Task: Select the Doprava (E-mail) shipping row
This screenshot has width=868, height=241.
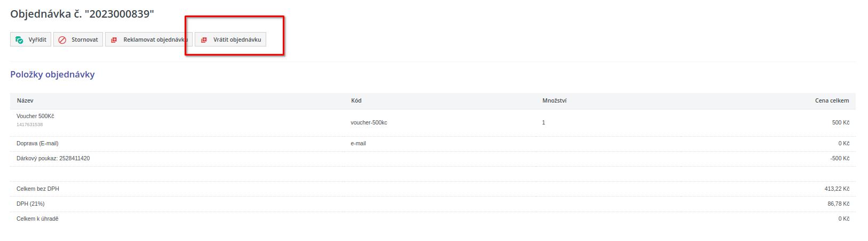Action: (x=37, y=144)
